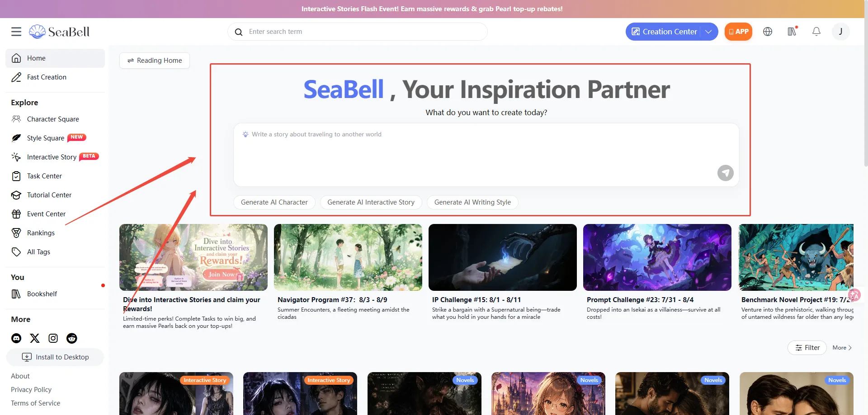The width and height of the screenshot is (868, 415).
Task: Open Style Square
Action: coord(55,138)
